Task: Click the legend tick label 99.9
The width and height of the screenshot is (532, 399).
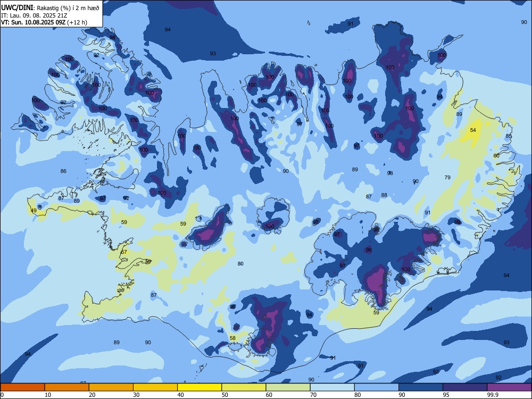Action: [x=492, y=395]
